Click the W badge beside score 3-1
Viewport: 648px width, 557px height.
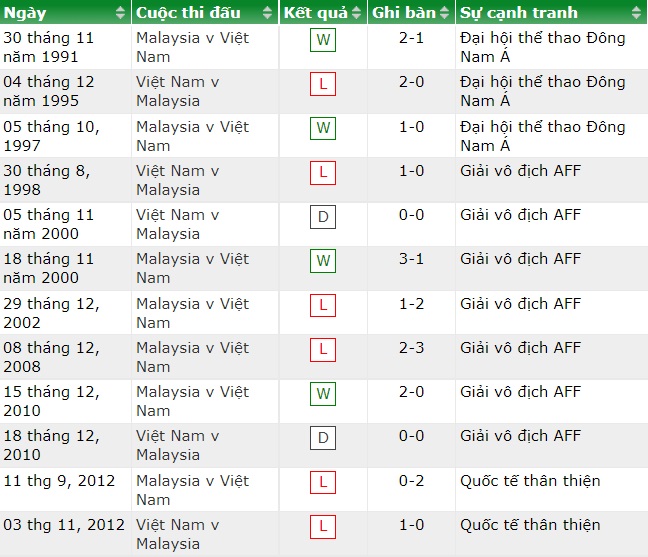(323, 261)
